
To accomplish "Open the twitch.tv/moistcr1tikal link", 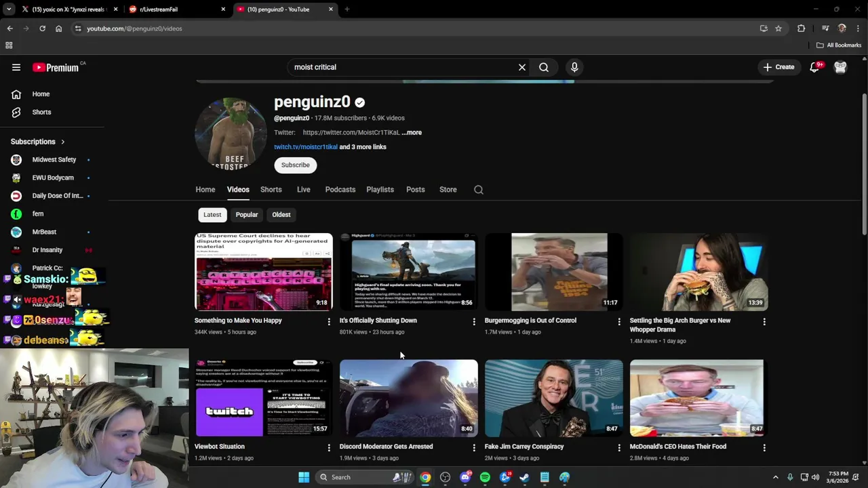I will coord(306,147).
